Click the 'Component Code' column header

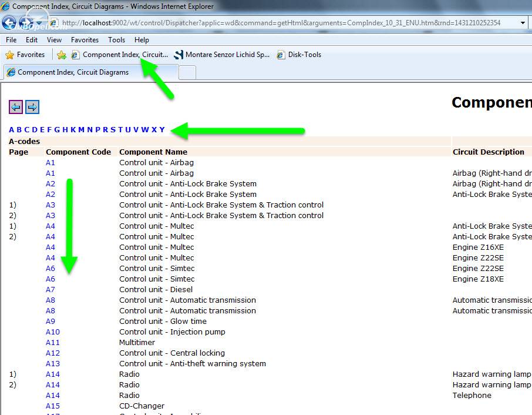coord(78,152)
